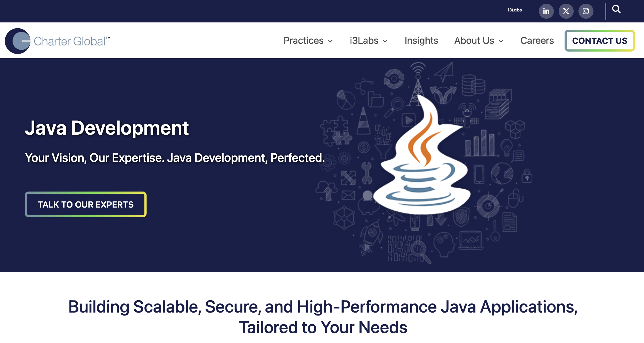Image resolution: width=644 pixels, height=343 pixels.
Task: Open the Practices menu item
Action: pyautogui.click(x=304, y=41)
